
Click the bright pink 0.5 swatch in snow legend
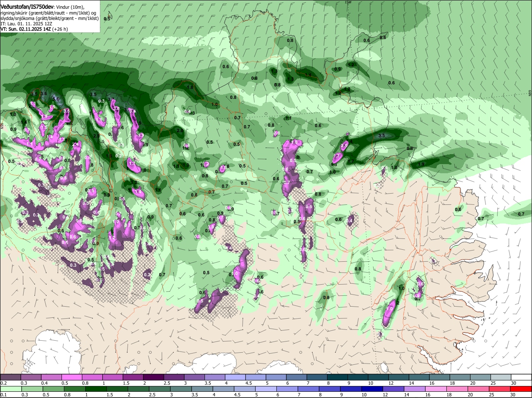71,377
